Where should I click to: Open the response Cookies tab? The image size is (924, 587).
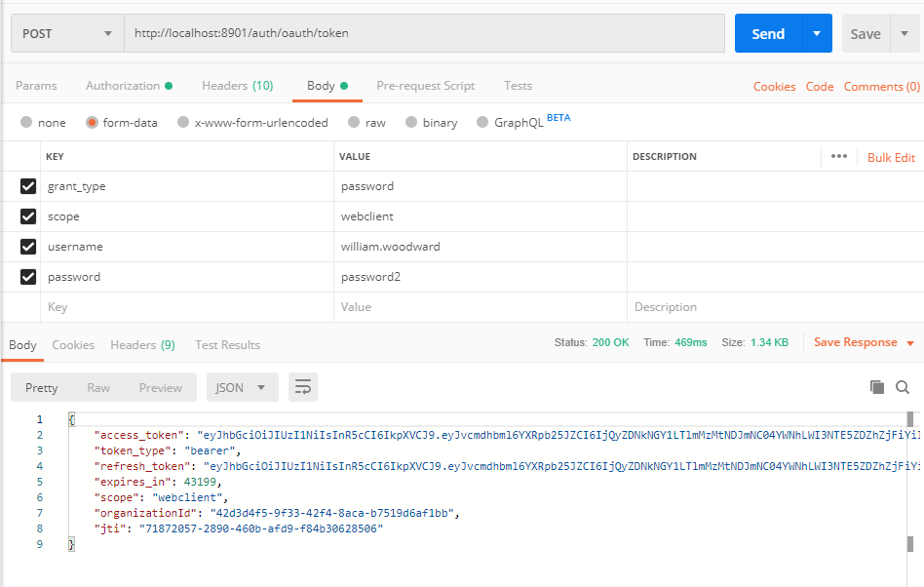[x=73, y=345]
